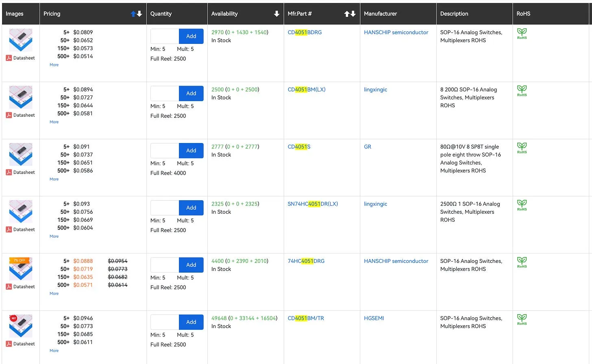Click the Manufacturer column header

[380, 14]
